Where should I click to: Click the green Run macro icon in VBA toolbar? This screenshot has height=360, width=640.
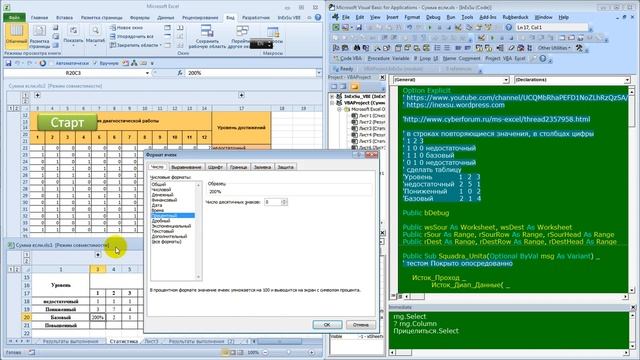(429, 27)
